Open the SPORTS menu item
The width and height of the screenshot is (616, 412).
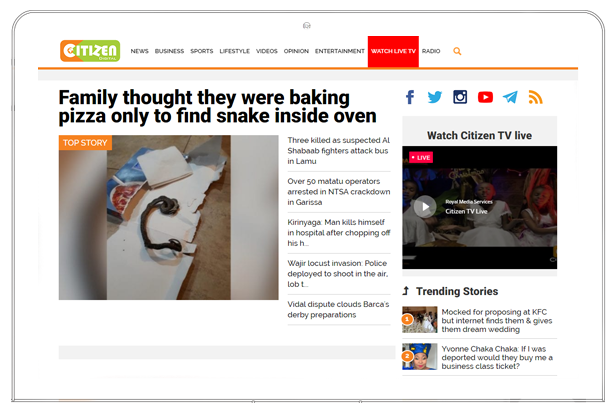click(202, 51)
